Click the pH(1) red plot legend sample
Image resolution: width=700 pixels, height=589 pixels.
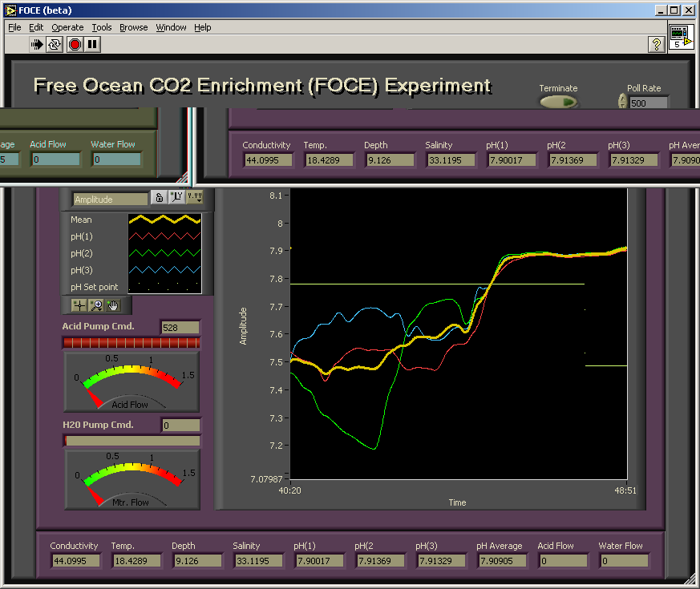click(x=164, y=236)
